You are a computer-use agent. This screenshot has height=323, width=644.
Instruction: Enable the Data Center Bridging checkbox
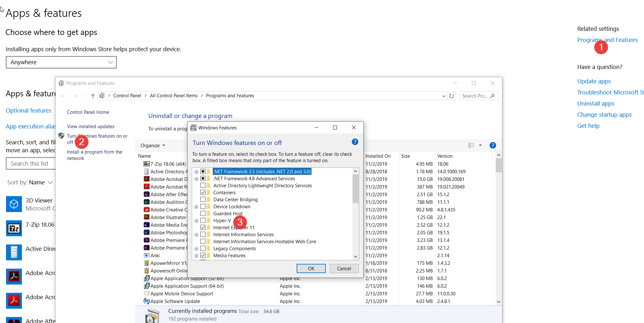pos(203,199)
